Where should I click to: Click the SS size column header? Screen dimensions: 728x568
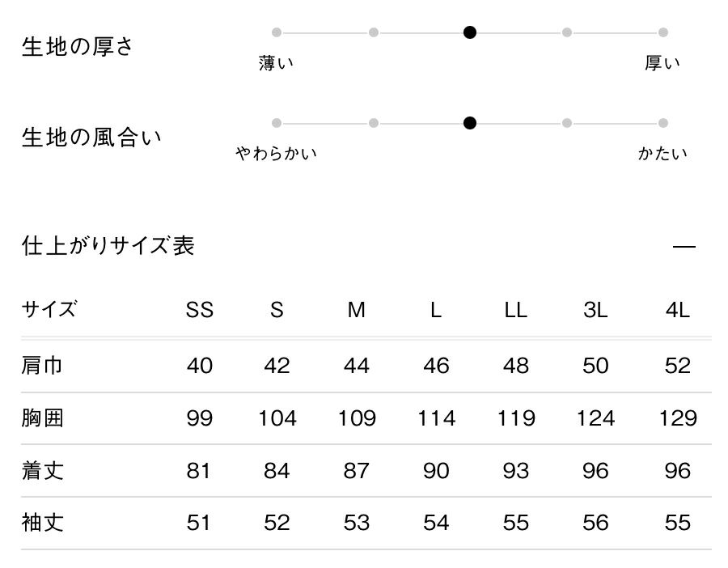tap(200, 310)
